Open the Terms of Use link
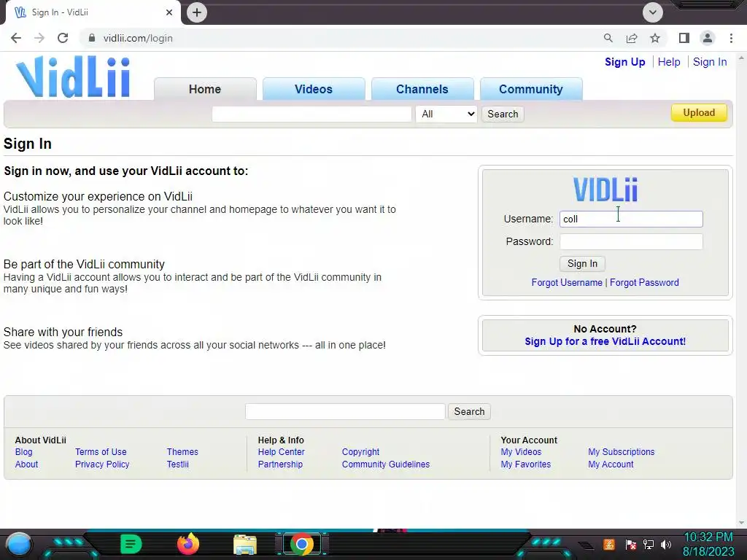Screen dimensions: 747x560 tap(101, 452)
